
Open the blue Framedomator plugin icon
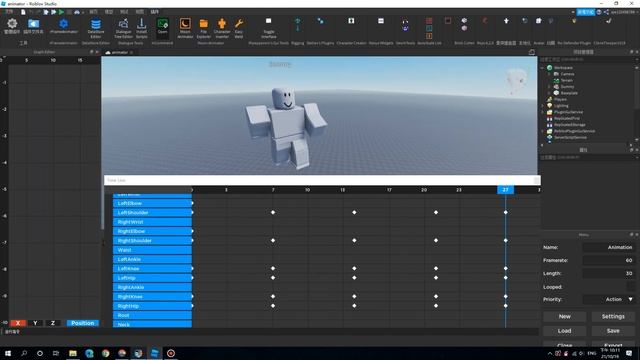(x=63, y=25)
